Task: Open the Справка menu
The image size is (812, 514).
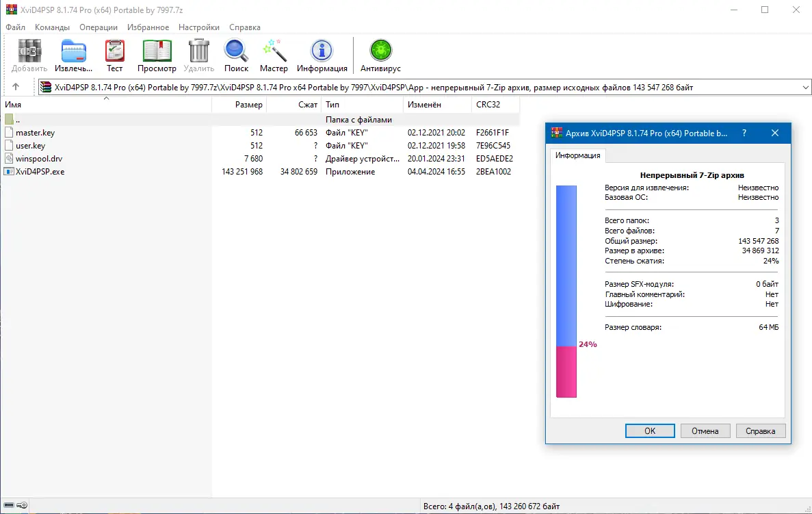Action: click(x=244, y=27)
